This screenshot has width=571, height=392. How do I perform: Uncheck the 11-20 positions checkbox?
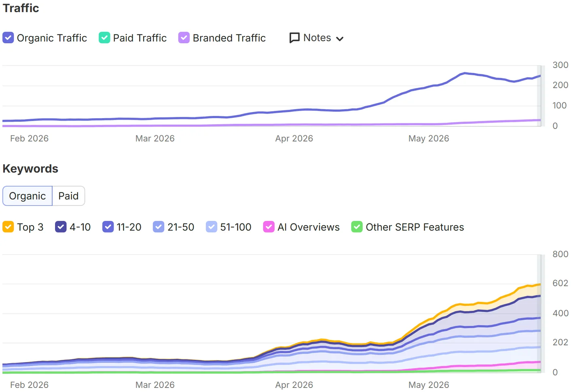(x=108, y=227)
